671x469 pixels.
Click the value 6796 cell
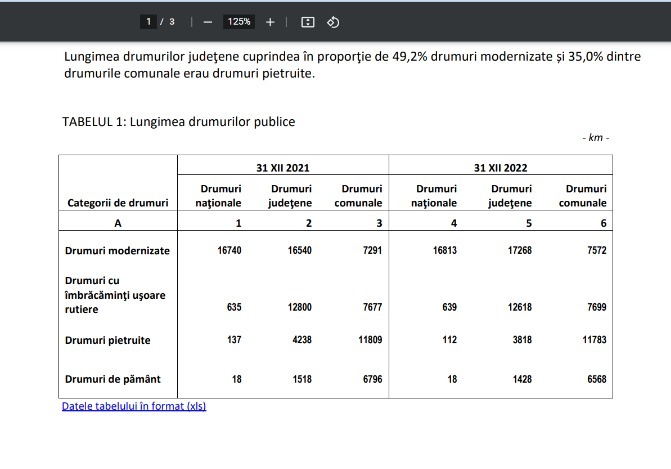pyautogui.click(x=372, y=379)
